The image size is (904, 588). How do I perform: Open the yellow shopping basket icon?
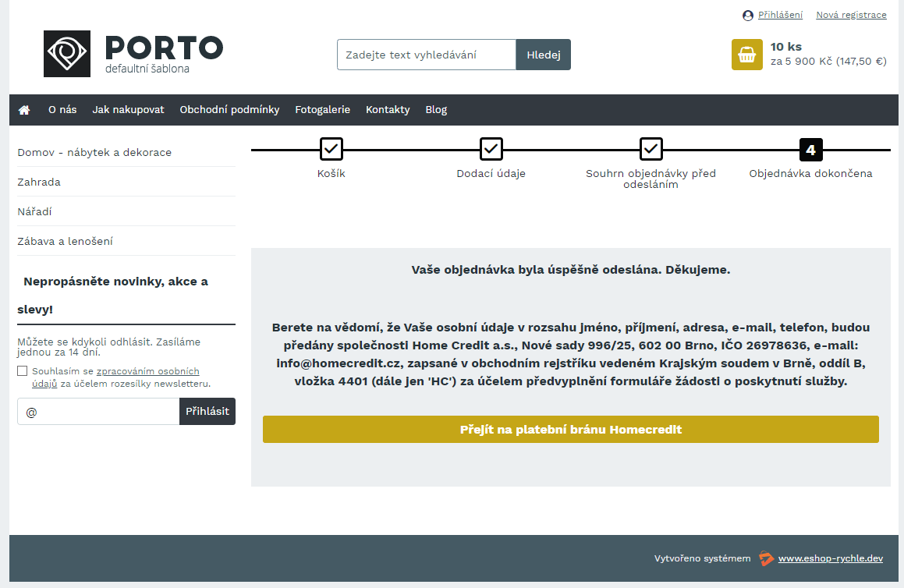point(747,55)
